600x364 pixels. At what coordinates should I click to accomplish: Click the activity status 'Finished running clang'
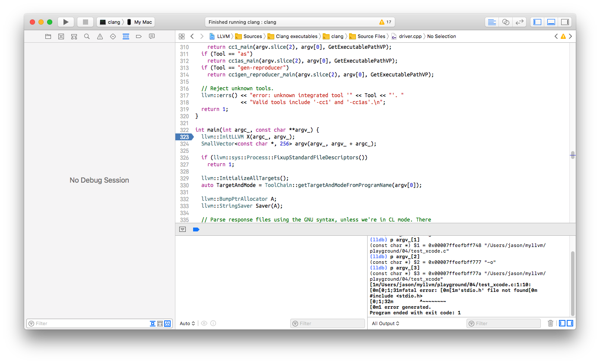(x=242, y=22)
